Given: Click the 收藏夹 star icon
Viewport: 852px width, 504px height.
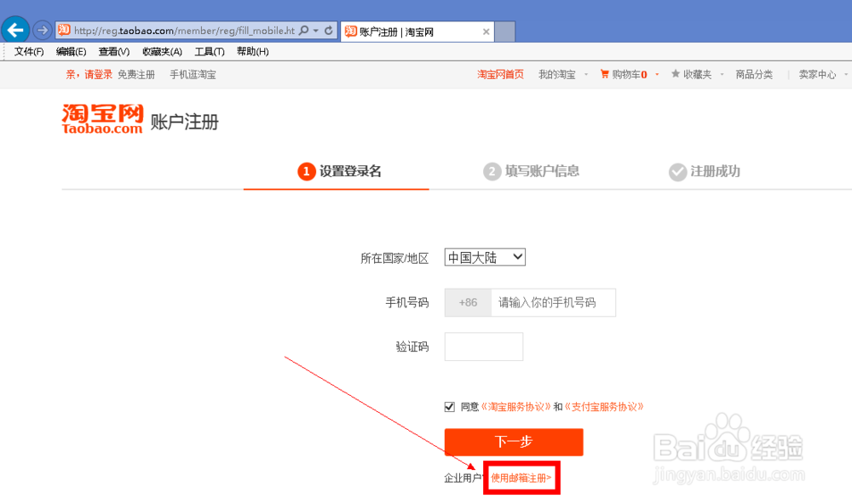Looking at the screenshot, I should (x=676, y=73).
